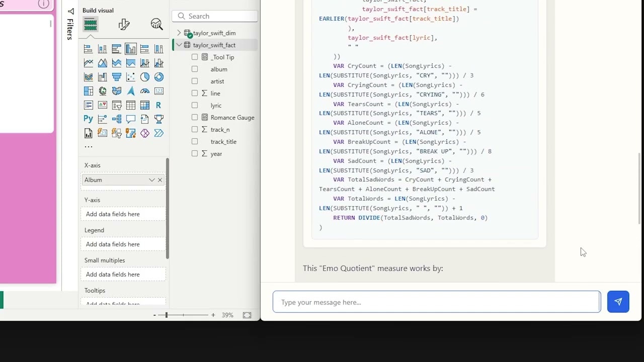Adjust the zoom slider handle

166,315
